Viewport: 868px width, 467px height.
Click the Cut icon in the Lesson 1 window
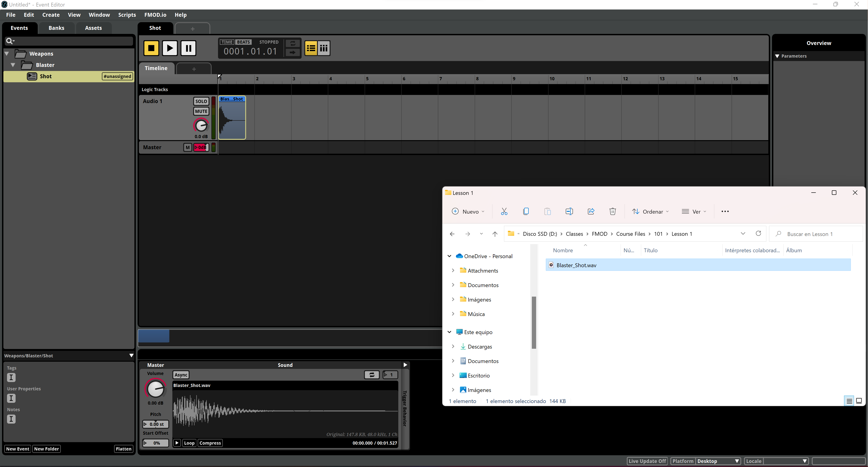pos(504,211)
